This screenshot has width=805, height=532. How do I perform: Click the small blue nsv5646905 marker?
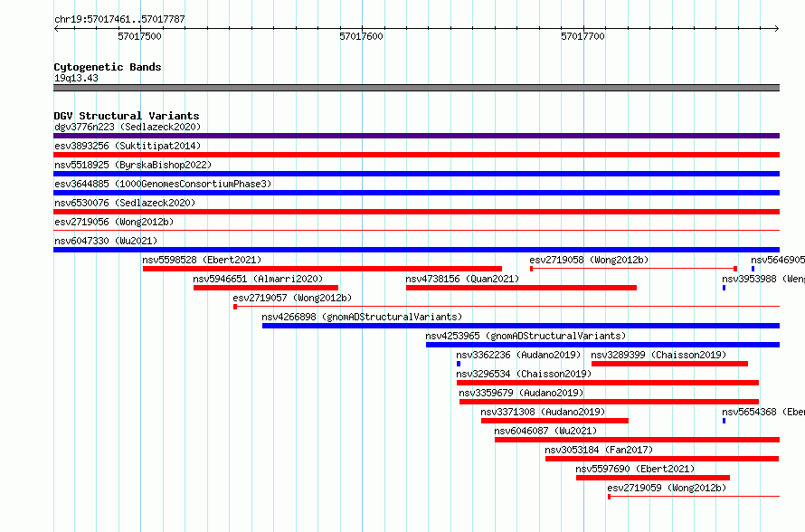pos(753,269)
